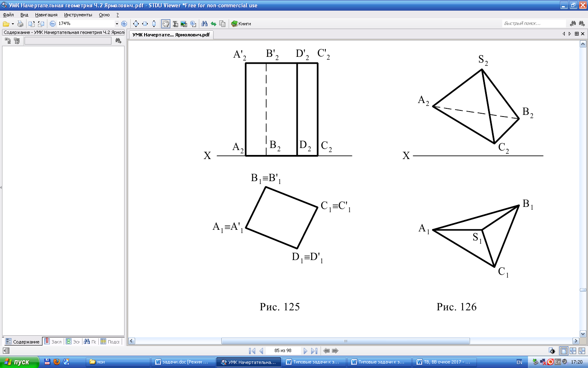Click the printer icon in toolbar
The image size is (588, 368).
20,24
